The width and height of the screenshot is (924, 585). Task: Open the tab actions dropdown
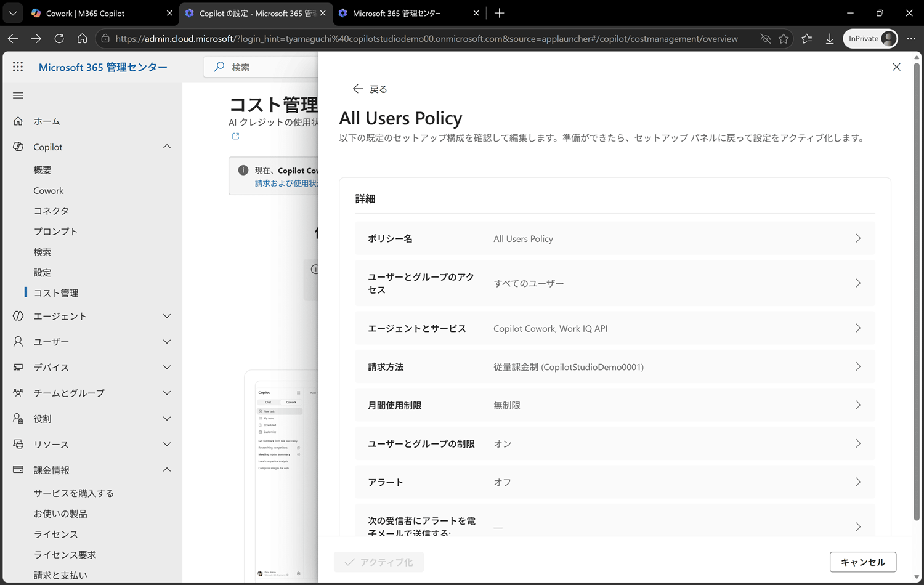pyautogui.click(x=12, y=13)
